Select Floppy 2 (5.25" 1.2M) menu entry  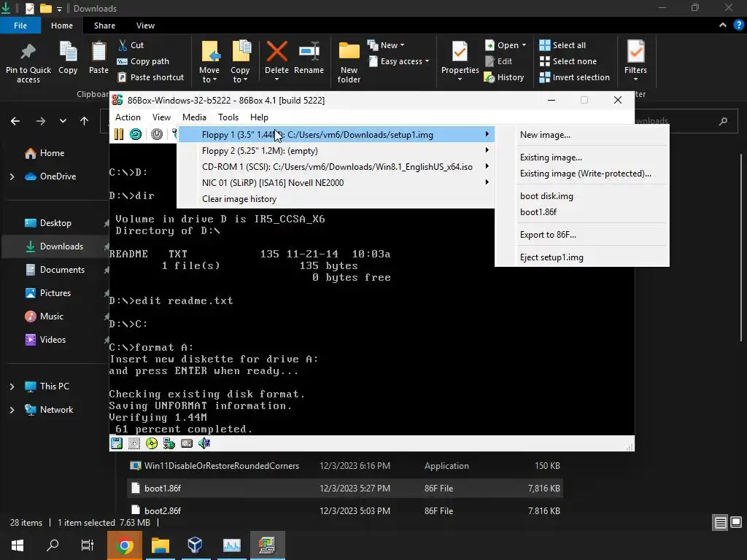[336, 151]
